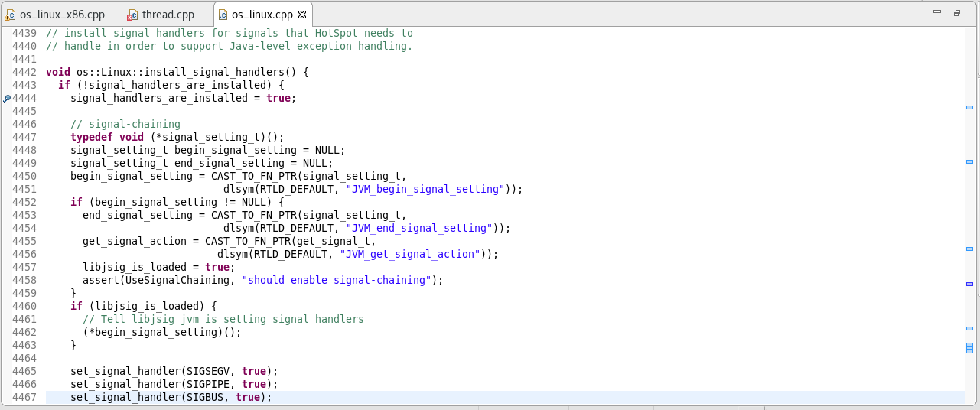Image resolution: width=980 pixels, height=410 pixels.
Task: Minimize the editor area
Action: [937, 13]
